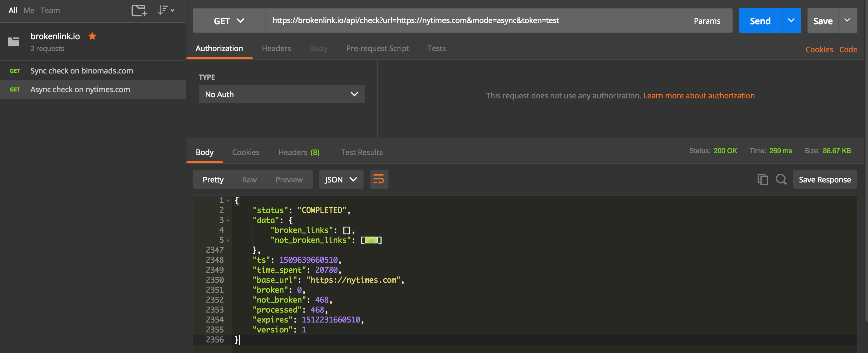Open the Send button dropdown arrow
Screen dimensions: 868x353
791,21
